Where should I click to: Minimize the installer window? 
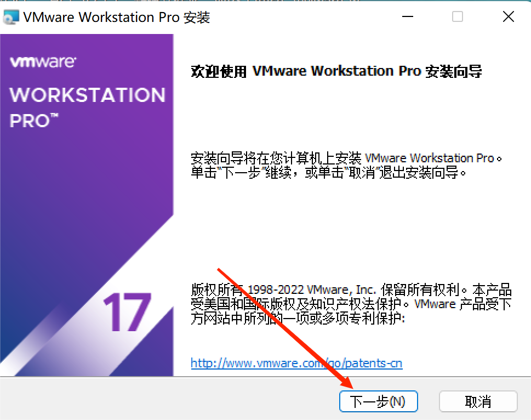coord(407,16)
